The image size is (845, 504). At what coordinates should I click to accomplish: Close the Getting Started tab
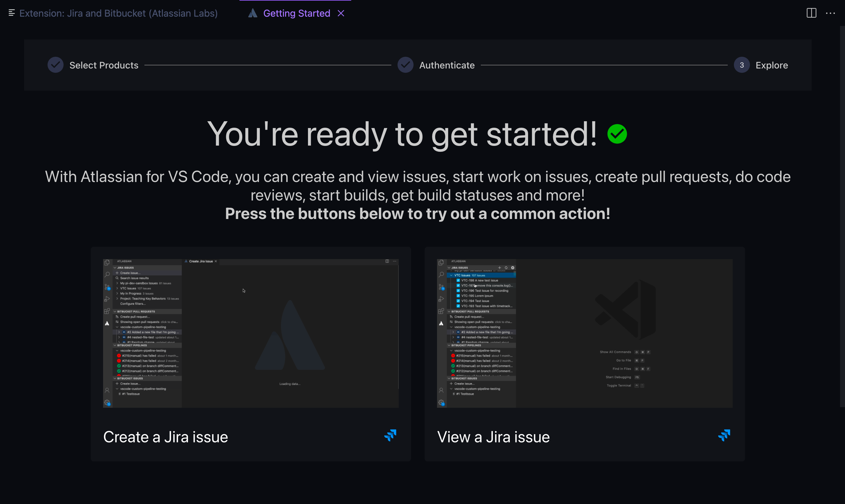(341, 13)
